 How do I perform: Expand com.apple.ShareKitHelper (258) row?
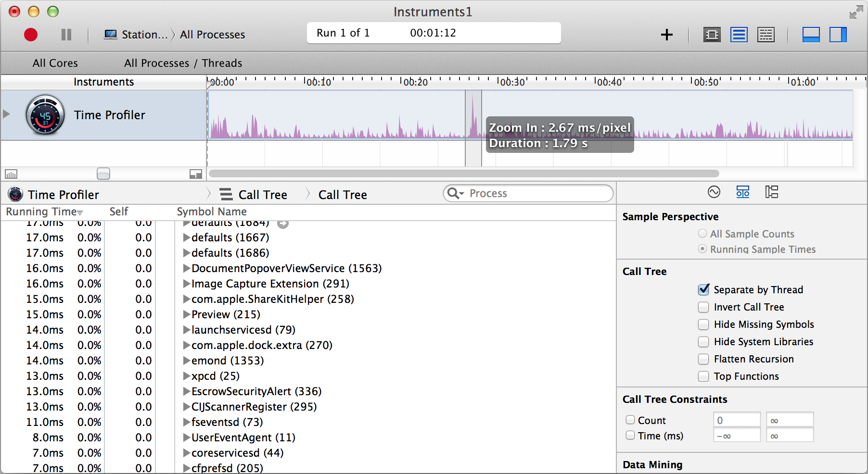point(186,299)
